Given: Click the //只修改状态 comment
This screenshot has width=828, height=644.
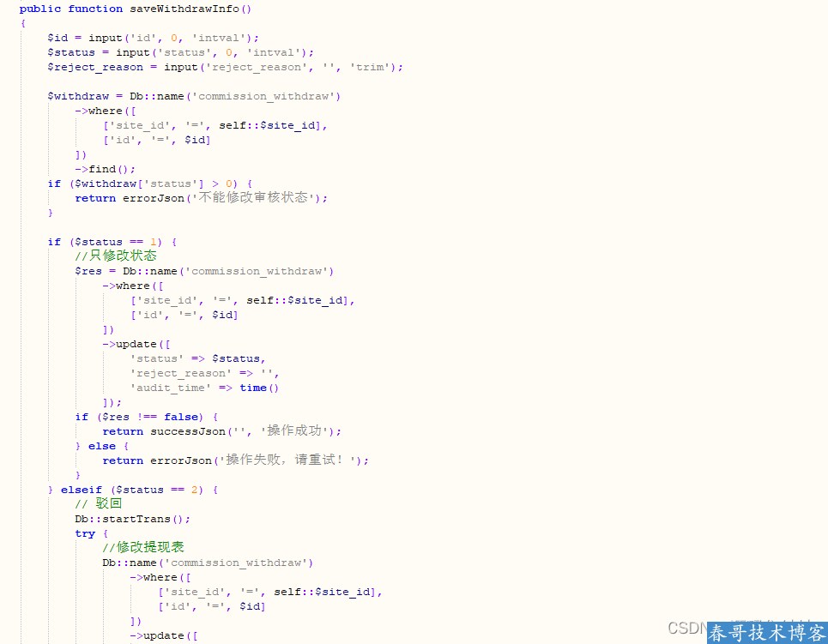Looking at the screenshot, I should pyautogui.click(x=116, y=256).
